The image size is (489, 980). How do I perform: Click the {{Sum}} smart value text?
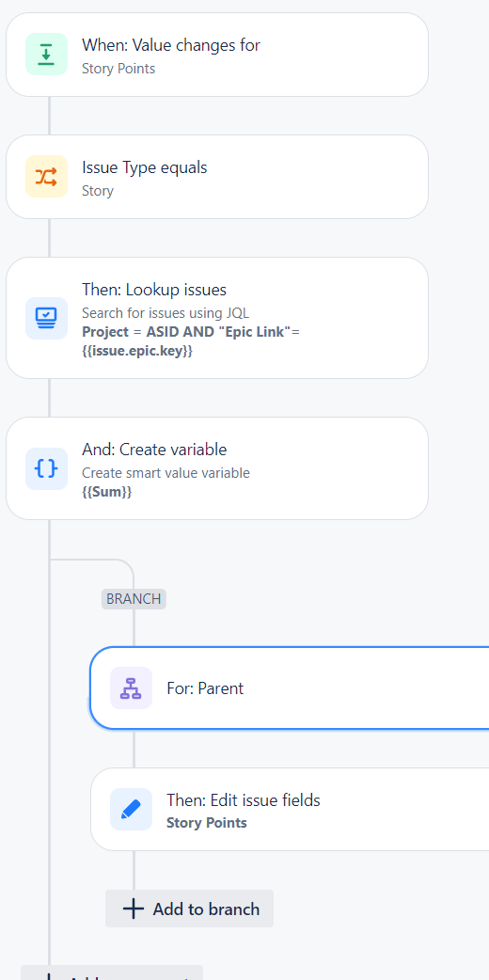coord(107,492)
